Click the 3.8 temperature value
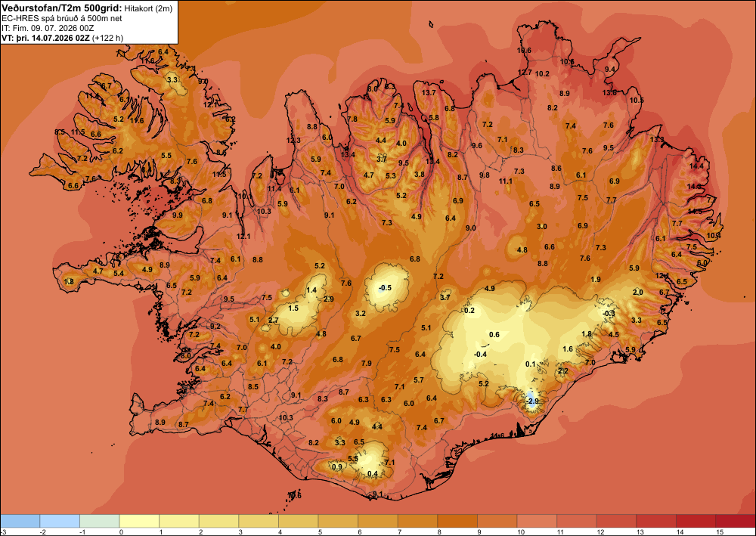The height and width of the screenshot is (536, 756). [x=420, y=175]
